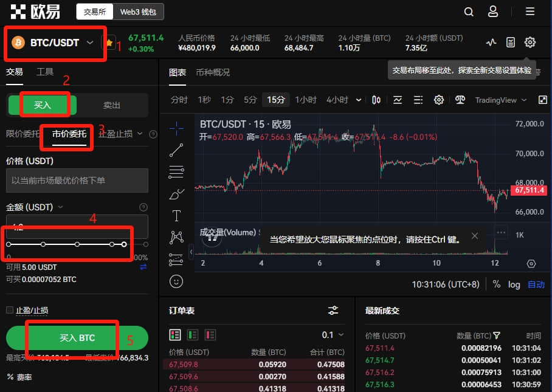
Task: Click the chart target settings icon near time axis
Action: pos(531,264)
